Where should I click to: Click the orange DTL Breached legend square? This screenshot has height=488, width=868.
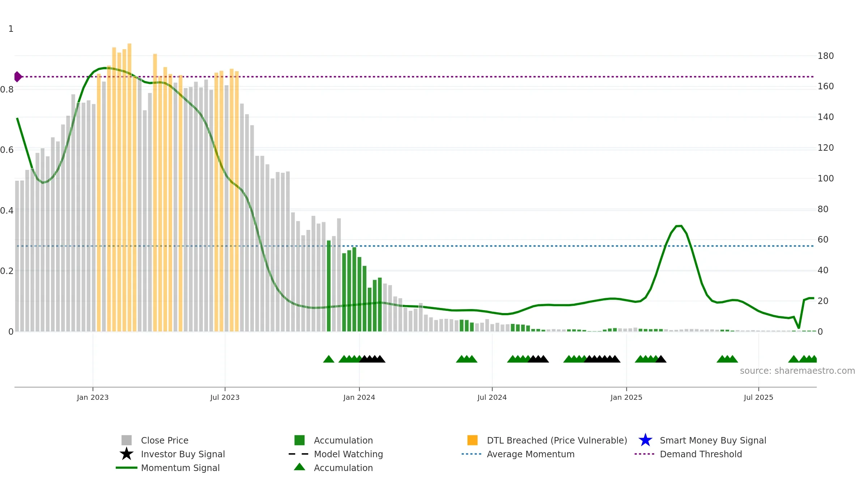point(472,440)
